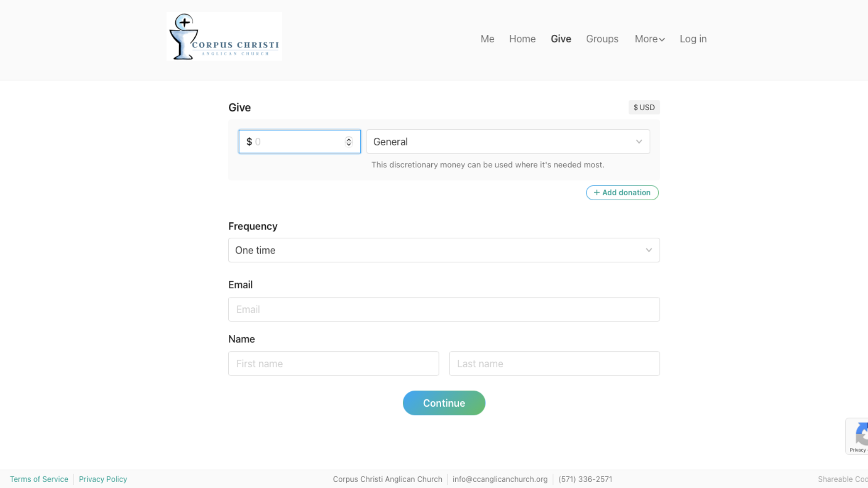Select the Give nav item
The height and width of the screenshot is (488, 868).
(x=561, y=39)
